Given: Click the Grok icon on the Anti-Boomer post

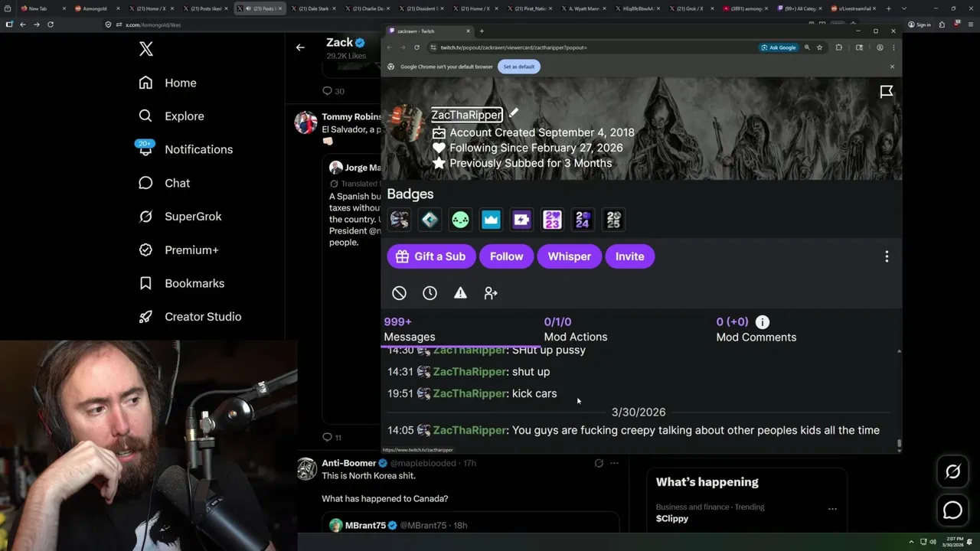Looking at the screenshot, I should point(599,463).
